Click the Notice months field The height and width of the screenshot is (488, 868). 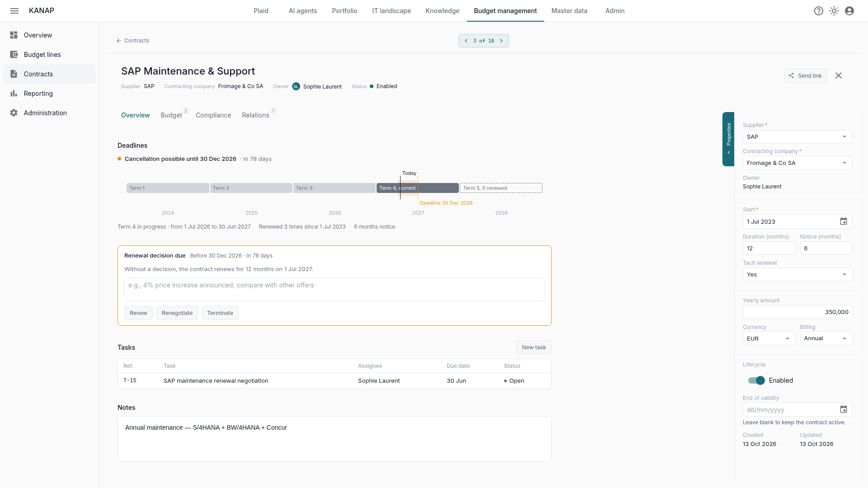[x=826, y=248]
